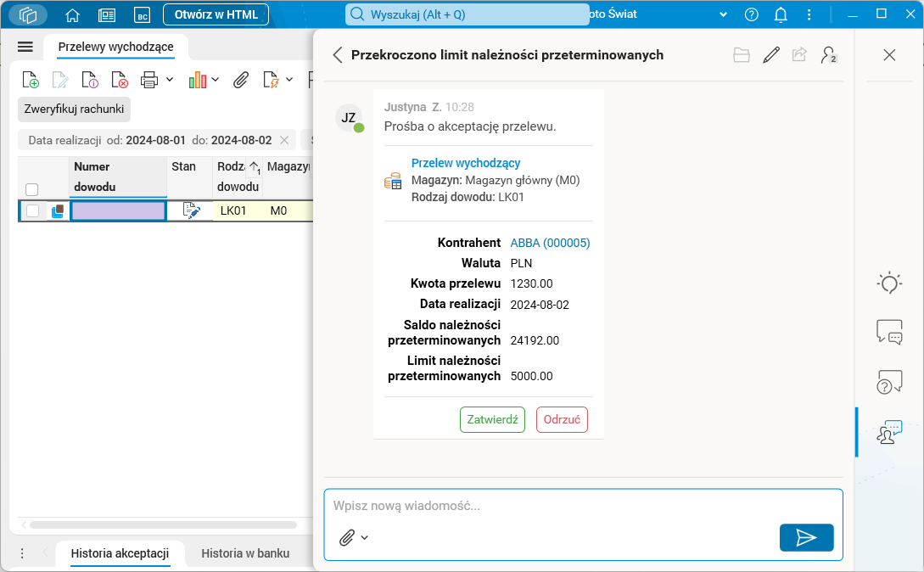Show conversation participants icon
The width and height of the screenshot is (924, 572).
click(828, 55)
